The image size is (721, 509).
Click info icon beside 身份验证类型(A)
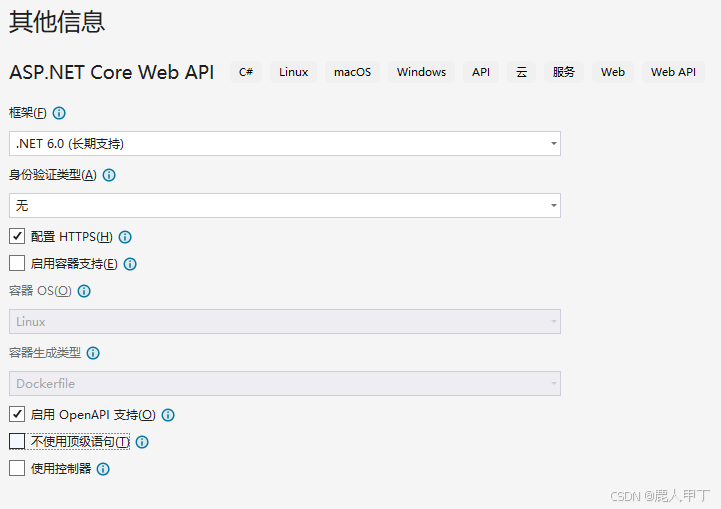coord(109,175)
